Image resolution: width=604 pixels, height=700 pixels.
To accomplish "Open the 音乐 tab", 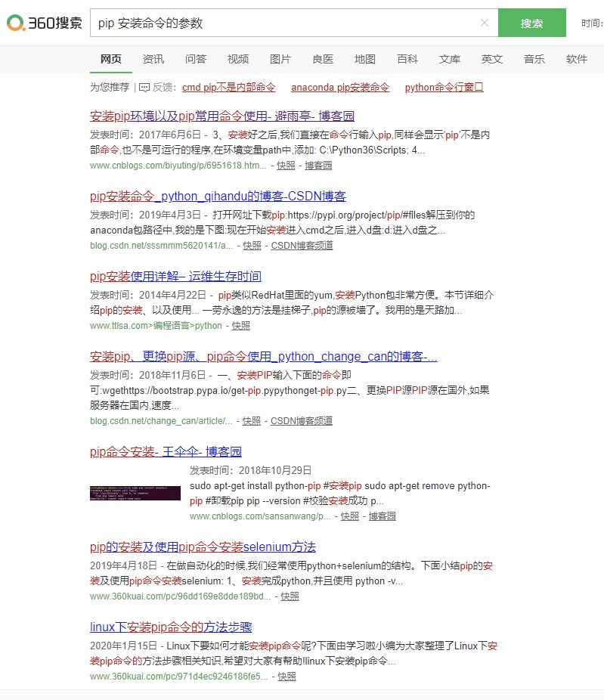I will click(534, 59).
